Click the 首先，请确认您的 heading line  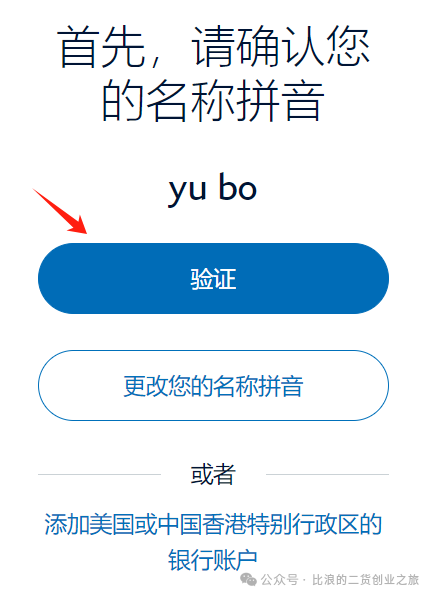pyautogui.click(x=214, y=47)
